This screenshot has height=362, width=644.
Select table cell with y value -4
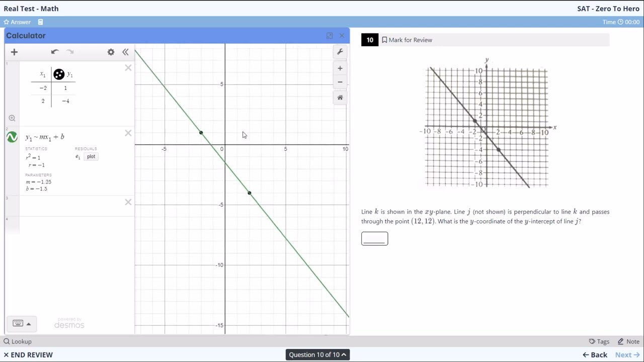65,101
